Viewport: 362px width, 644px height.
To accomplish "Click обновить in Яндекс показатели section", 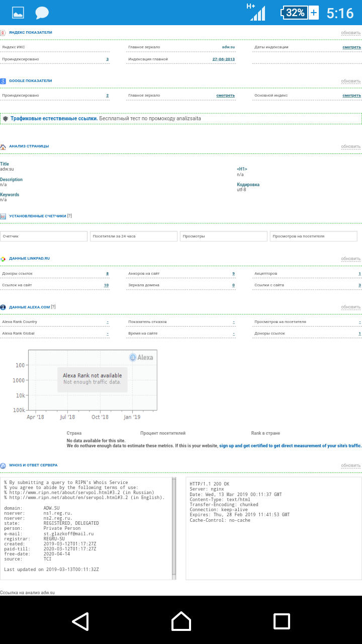I will 351,33.
